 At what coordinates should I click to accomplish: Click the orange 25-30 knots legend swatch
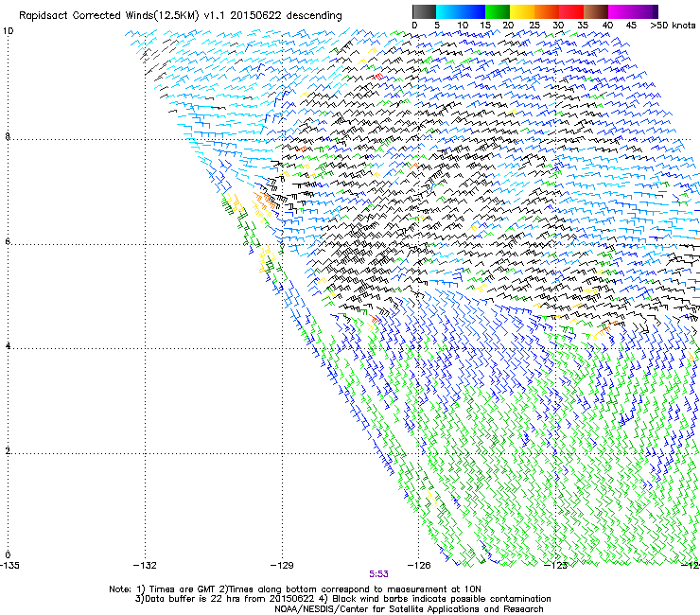[x=547, y=11]
